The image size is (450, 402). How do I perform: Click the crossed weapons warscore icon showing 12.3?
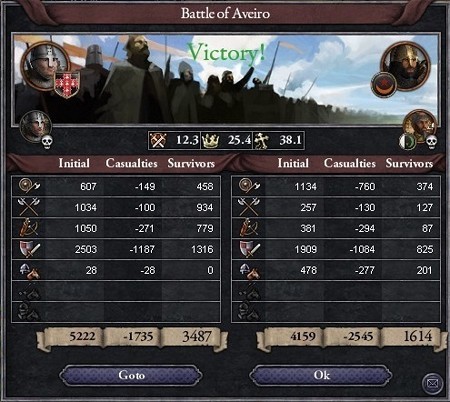158,140
